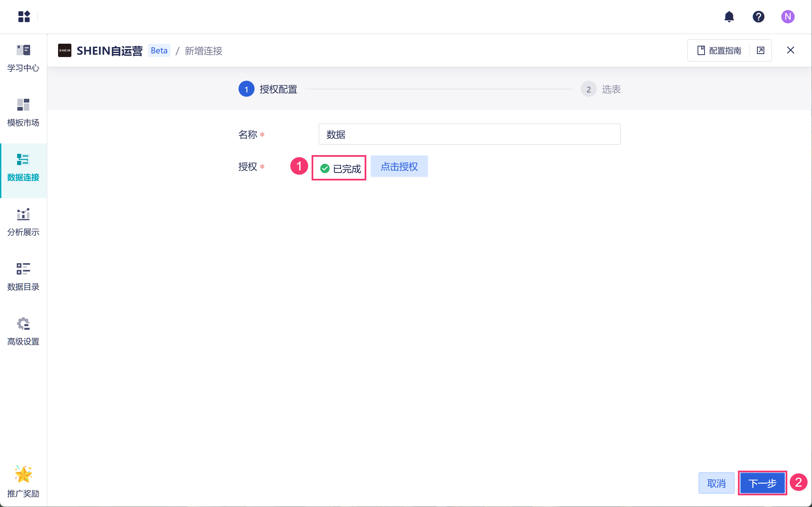Click the help question mark icon
812x507 pixels.
click(x=758, y=16)
